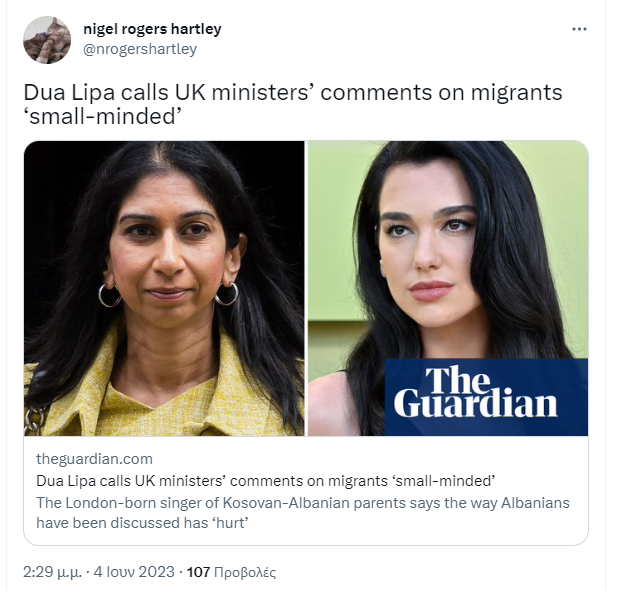623x591 pixels.
Task: Click the white divider between the two photos
Action: [306, 288]
